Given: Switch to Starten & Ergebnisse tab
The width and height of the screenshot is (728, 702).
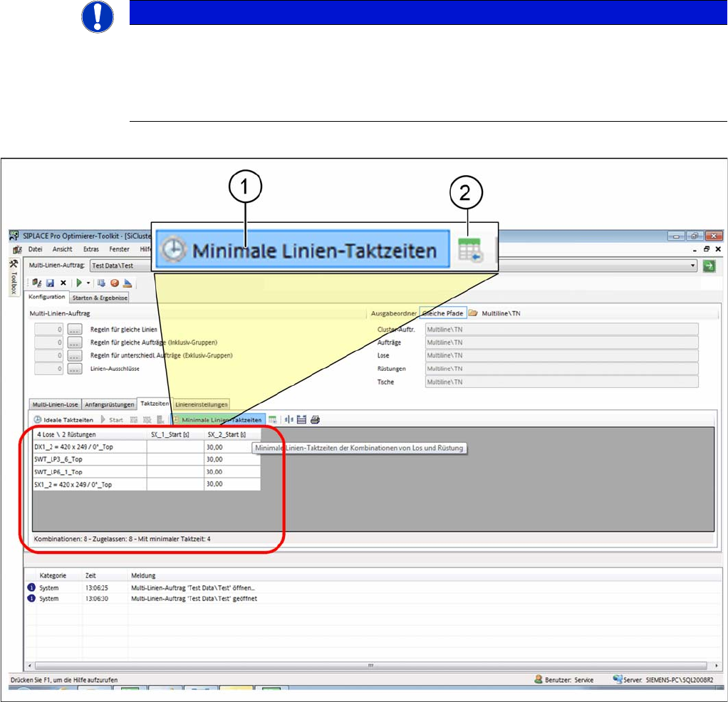Looking at the screenshot, I should pyautogui.click(x=100, y=298).
